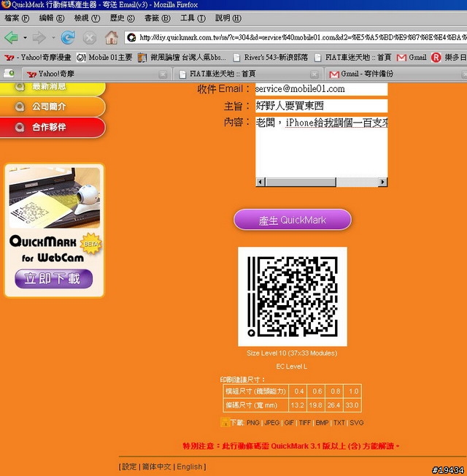Close the Yahoo!奇摩 tab

tap(163, 74)
